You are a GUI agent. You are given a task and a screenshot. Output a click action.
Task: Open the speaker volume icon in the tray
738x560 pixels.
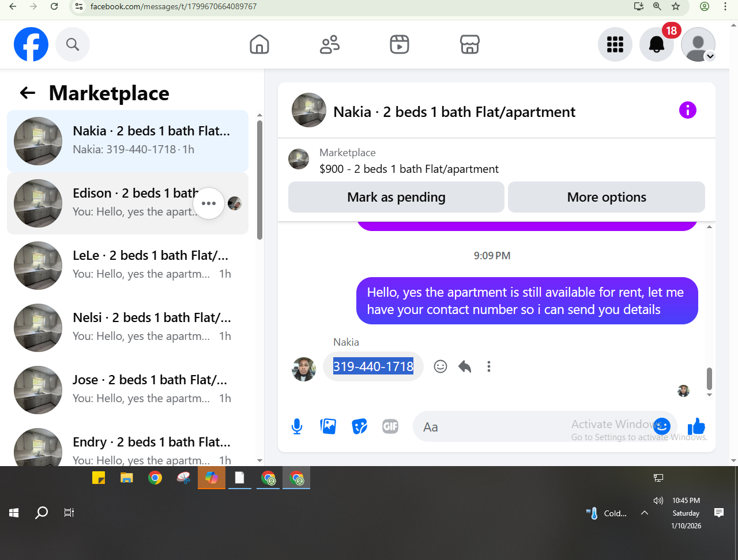tap(658, 501)
